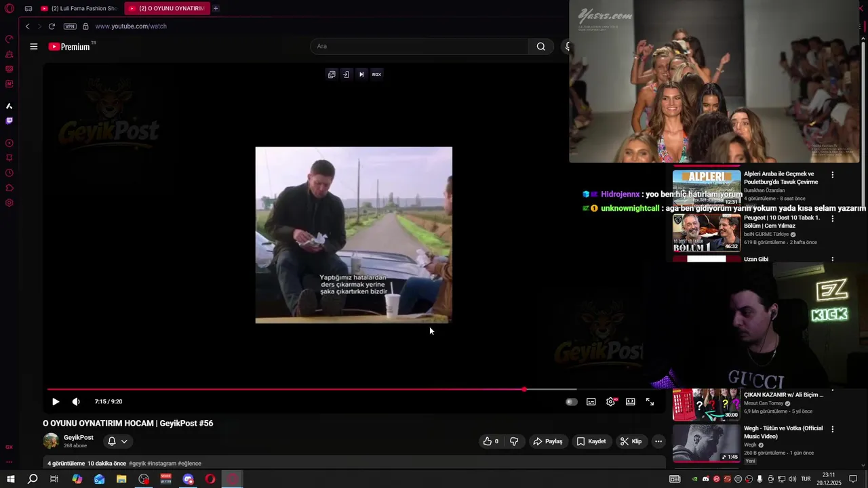Open options menu for Peugeot video

click(833, 219)
